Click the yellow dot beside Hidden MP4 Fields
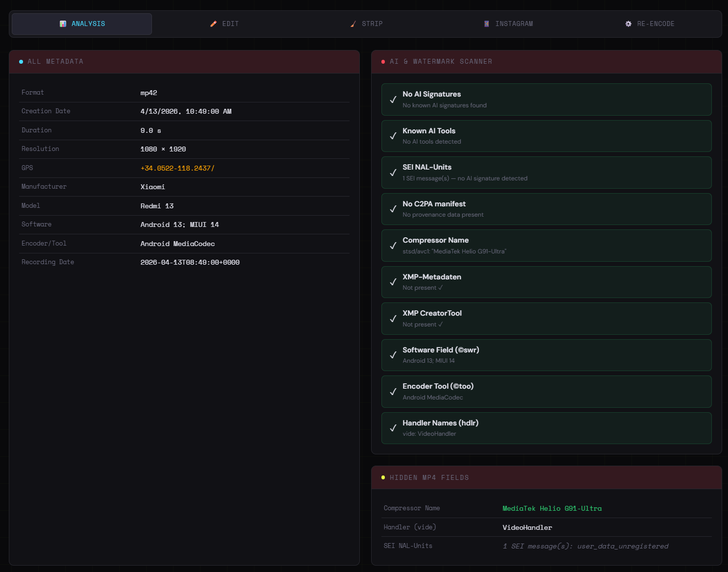The width and height of the screenshot is (728, 572). (x=383, y=477)
